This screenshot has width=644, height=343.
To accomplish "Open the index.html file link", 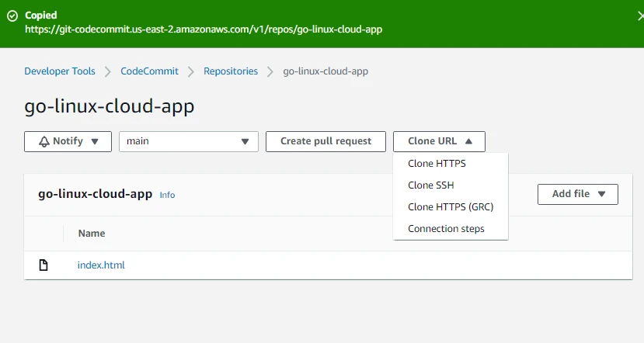I will point(101,265).
